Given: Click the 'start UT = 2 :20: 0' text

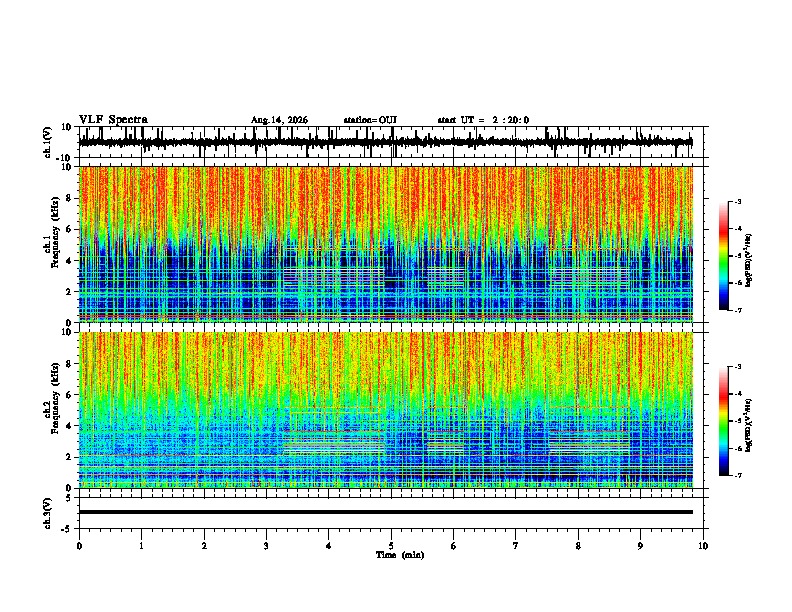Looking at the screenshot, I should (x=483, y=120).
